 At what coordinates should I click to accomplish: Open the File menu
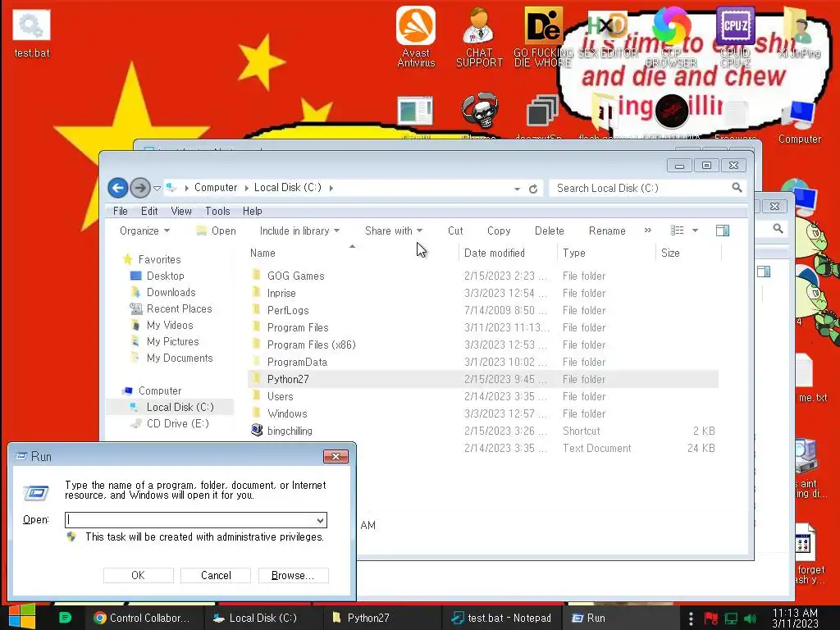[120, 211]
